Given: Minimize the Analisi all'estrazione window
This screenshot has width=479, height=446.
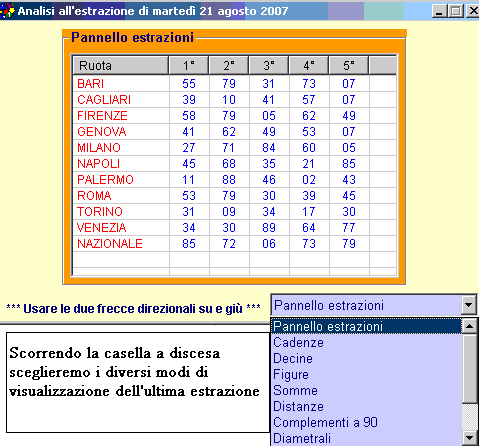Looking at the screenshot, I should (x=439, y=11).
